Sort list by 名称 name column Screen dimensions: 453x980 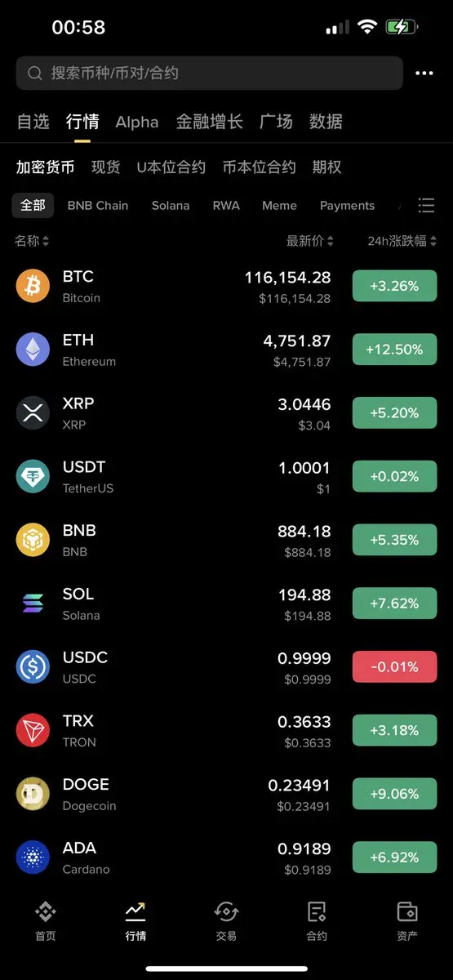tap(32, 241)
